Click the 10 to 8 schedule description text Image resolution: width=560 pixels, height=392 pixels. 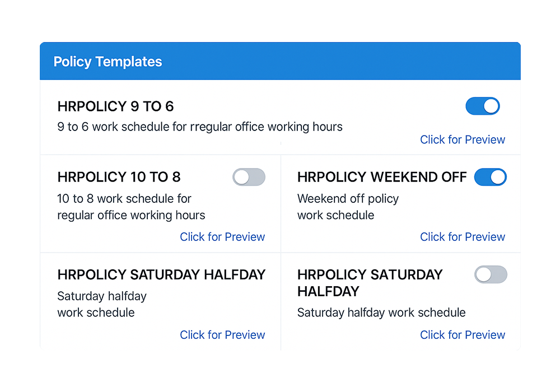124,206
